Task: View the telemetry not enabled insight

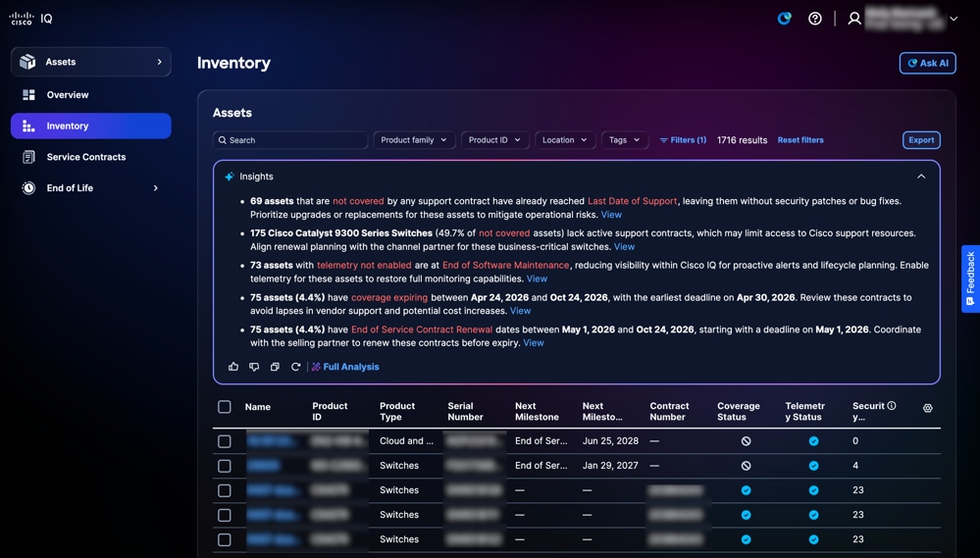Action: tap(537, 279)
